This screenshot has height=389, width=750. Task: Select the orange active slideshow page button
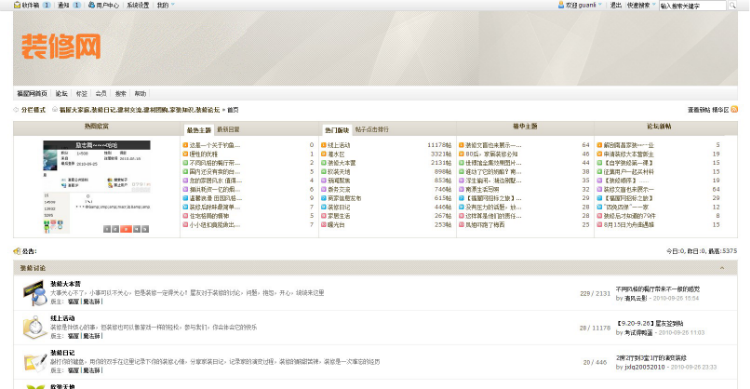point(126,229)
